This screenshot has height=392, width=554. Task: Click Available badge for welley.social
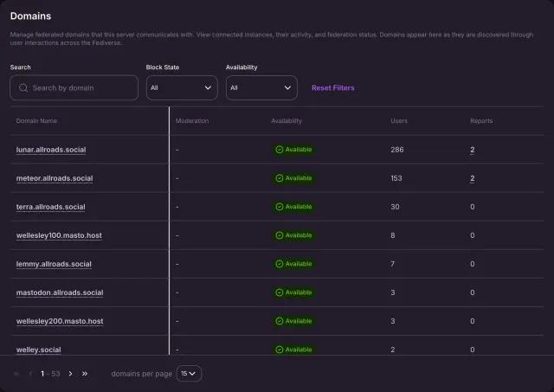pos(293,350)
